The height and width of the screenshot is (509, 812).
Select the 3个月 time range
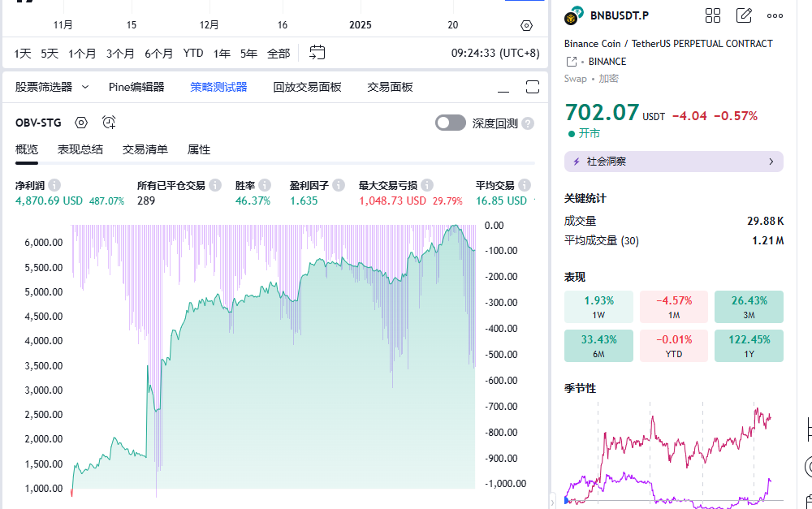(120, 54)
